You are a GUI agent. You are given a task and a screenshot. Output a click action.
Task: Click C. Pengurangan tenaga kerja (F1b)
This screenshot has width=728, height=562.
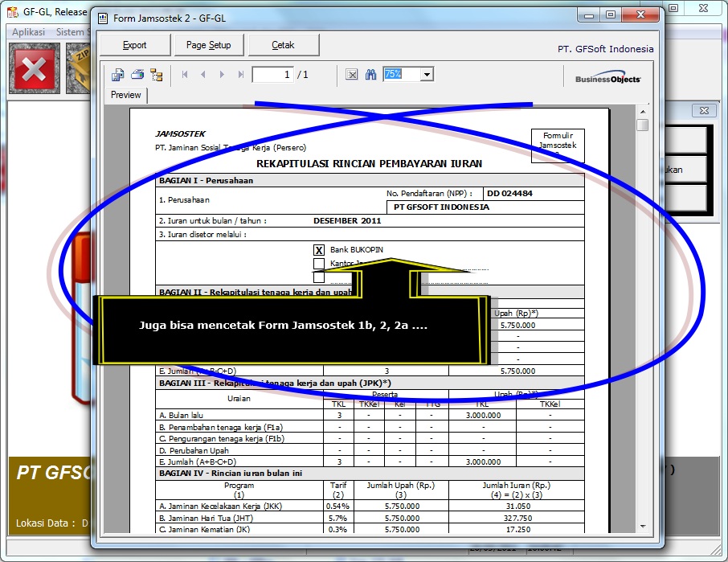(x=222, y=439)
